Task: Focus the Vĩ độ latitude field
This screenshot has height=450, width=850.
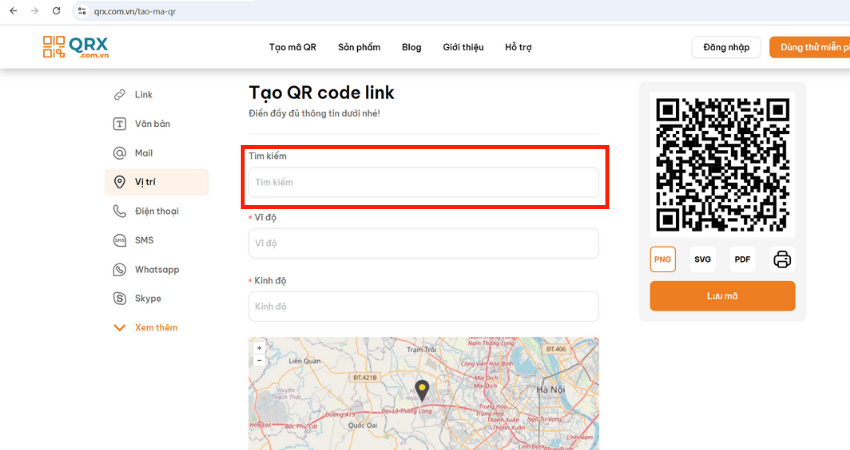Action: point(423,243)
